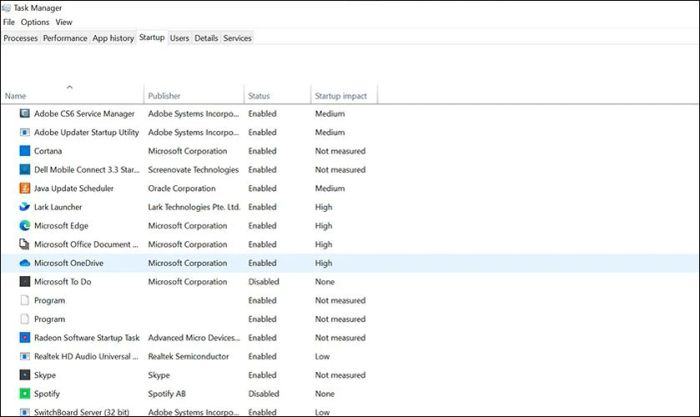
Task: Click the Radeon Software Startup Task icon
Action: 25,338
